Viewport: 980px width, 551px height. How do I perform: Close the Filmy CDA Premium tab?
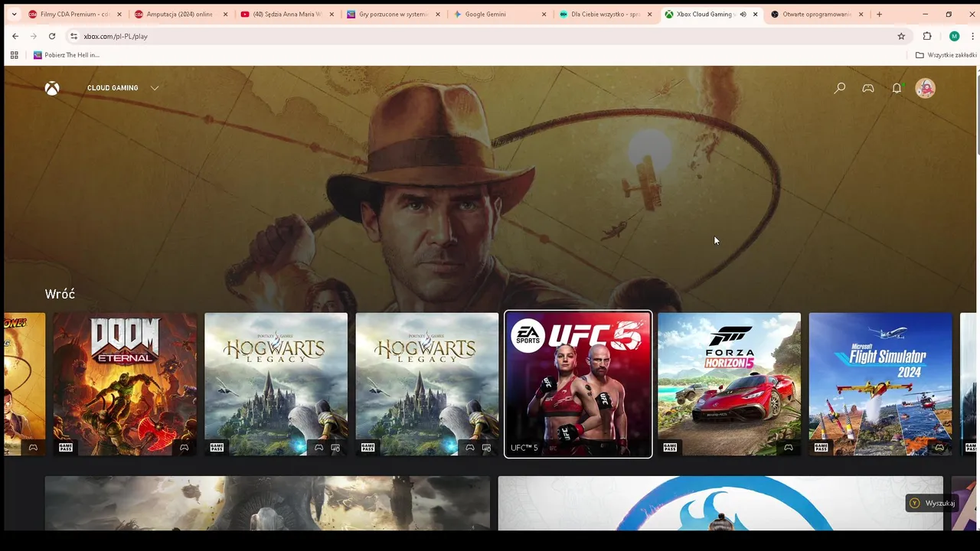(x=119, y=14)
